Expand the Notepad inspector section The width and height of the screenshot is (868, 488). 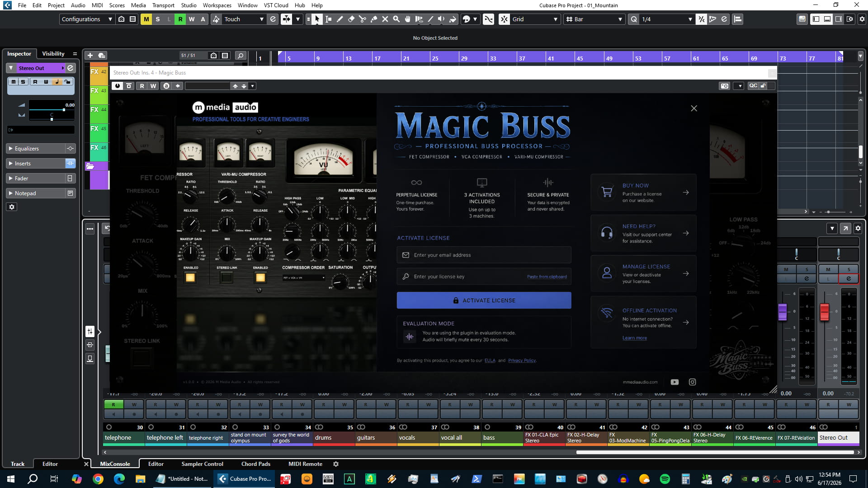pyautogui.click(x=36, y=193)
